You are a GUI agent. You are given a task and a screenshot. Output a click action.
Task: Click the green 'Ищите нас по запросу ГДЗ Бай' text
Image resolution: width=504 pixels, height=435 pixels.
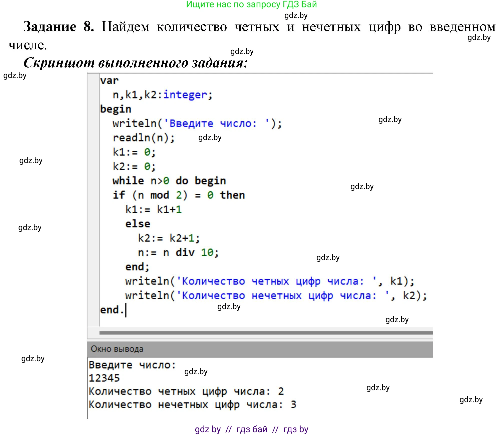click(x=251, y=4)
